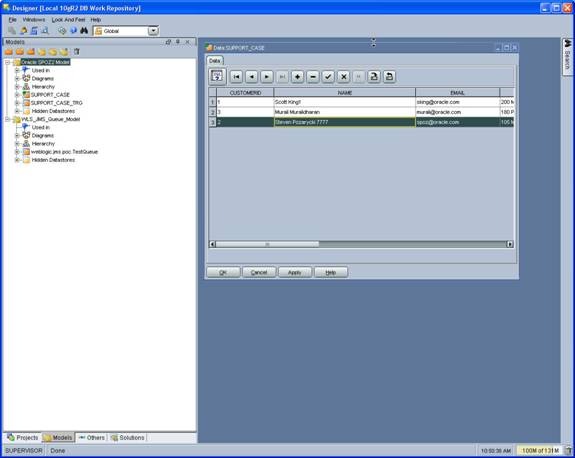575x458 pixels.
Task: Click the sking@oracle.com email cell
Action: point(457,102)
